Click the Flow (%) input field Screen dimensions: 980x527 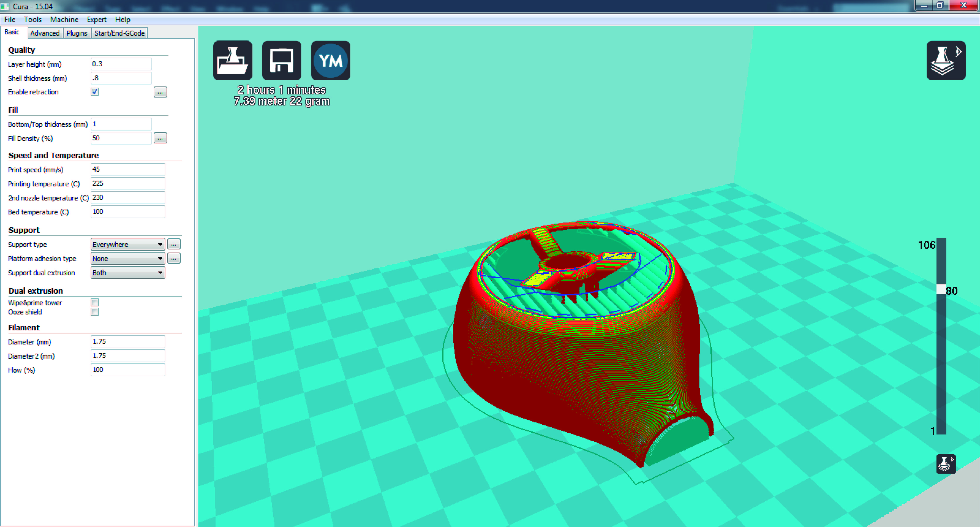coord(128,370)
